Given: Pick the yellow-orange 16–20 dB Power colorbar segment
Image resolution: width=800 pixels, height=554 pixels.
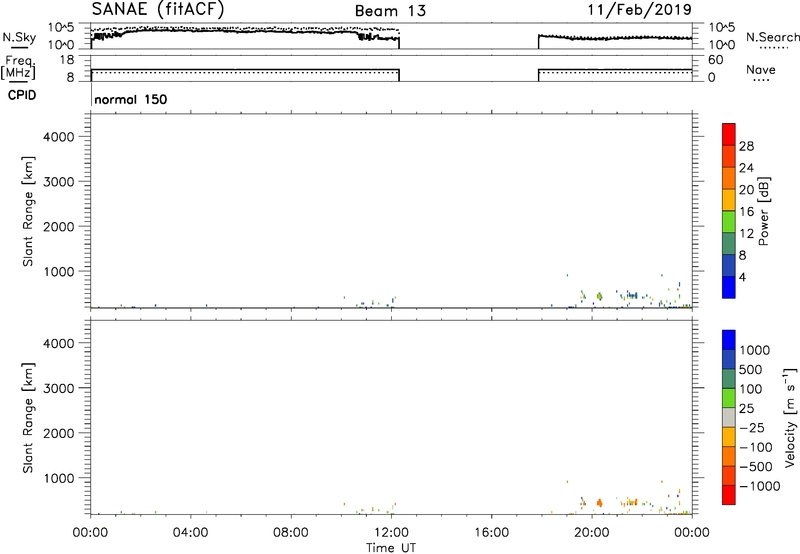Looking at the screenshot, I should click(x=729, y=199).
